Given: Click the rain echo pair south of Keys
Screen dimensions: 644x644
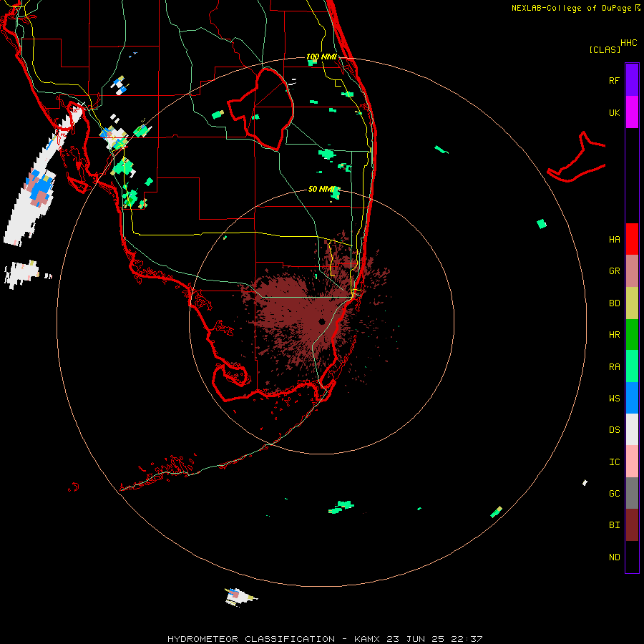Looking at the screenshot, I should pos(341,507).
